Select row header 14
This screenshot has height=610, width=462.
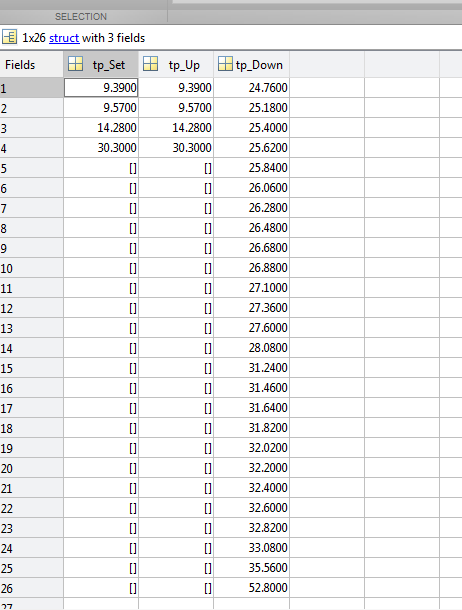[32, 348]
